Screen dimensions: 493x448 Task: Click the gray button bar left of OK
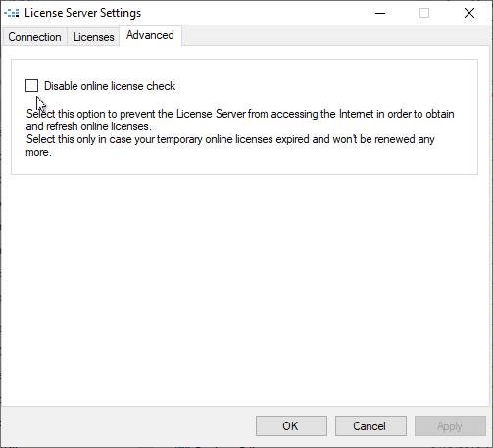[127, 425]
